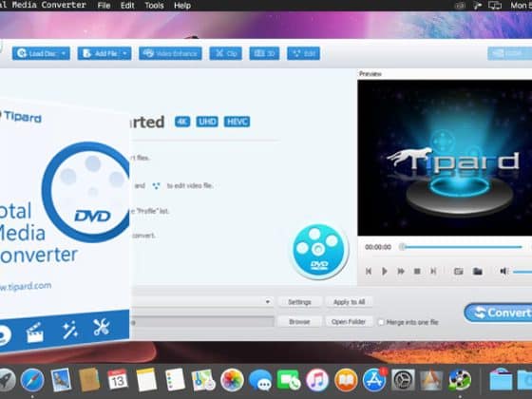Select the Clip scissors tool
Image resolution: width=532 pixels, height=399 pixels.
click(x=226, y=53)
